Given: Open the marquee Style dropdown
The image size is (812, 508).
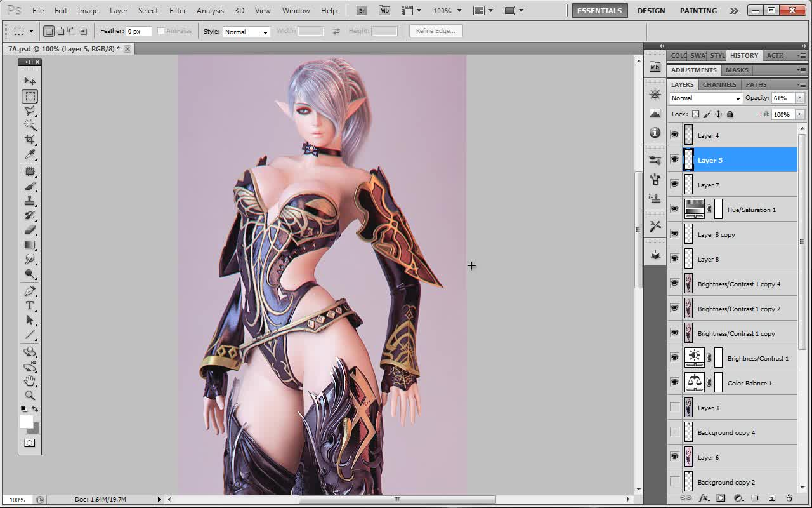Looking at the screenshot, I should coord(246,32).
